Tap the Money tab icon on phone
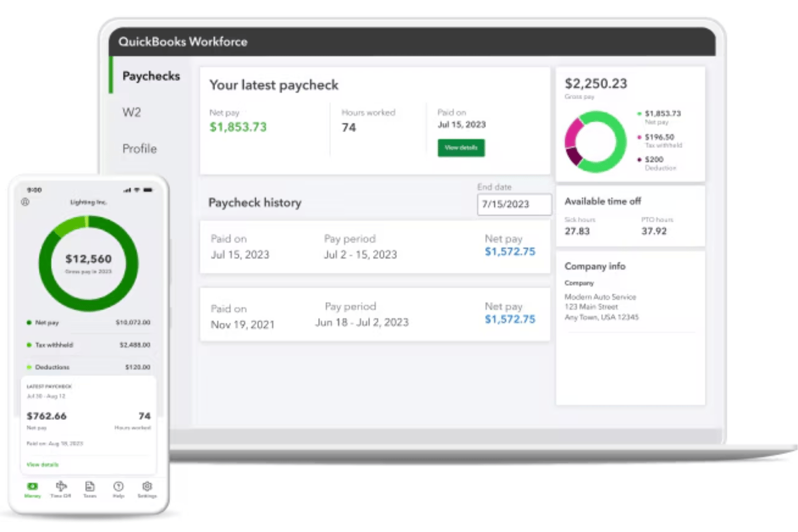This screenshot has height=532, width=798. coord(32,487)
